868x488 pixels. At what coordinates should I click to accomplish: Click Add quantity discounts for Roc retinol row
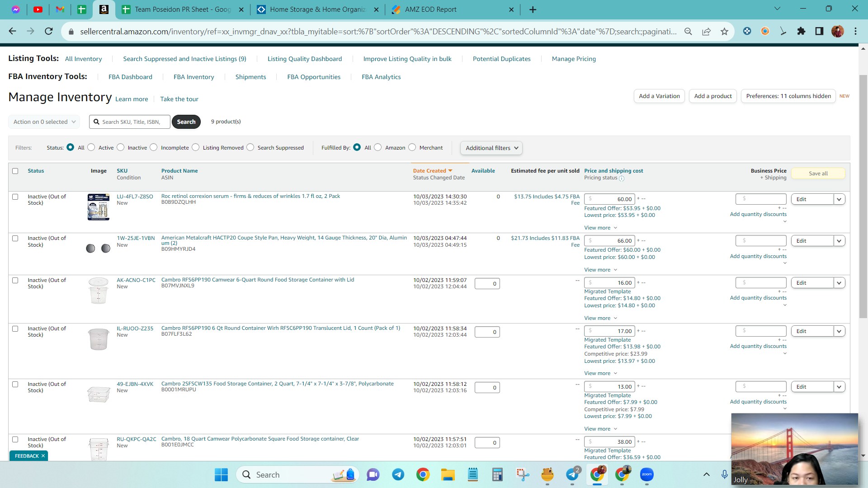click(758, 214)
